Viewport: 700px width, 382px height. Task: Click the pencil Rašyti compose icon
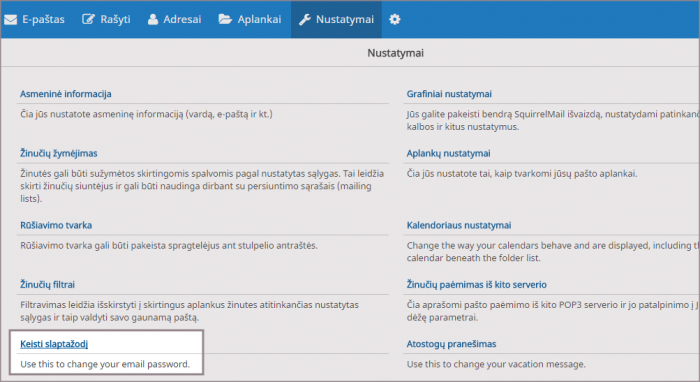pos(88,19)
